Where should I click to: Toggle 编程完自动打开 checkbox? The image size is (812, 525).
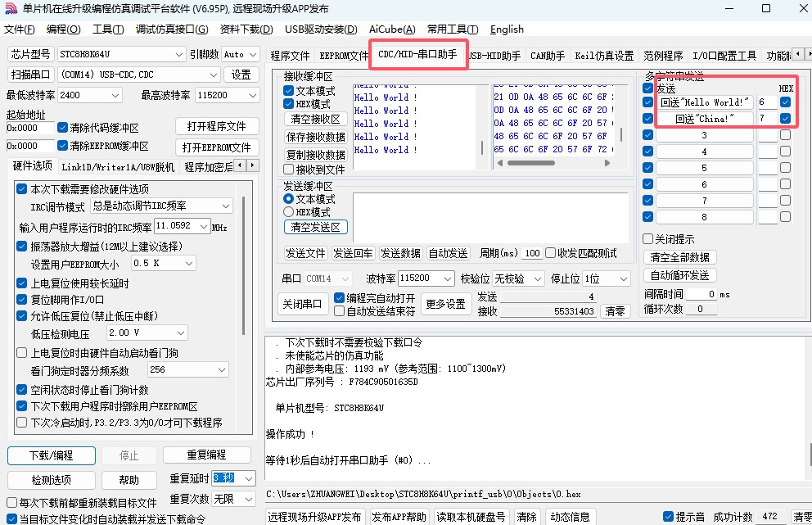[339, 298]
